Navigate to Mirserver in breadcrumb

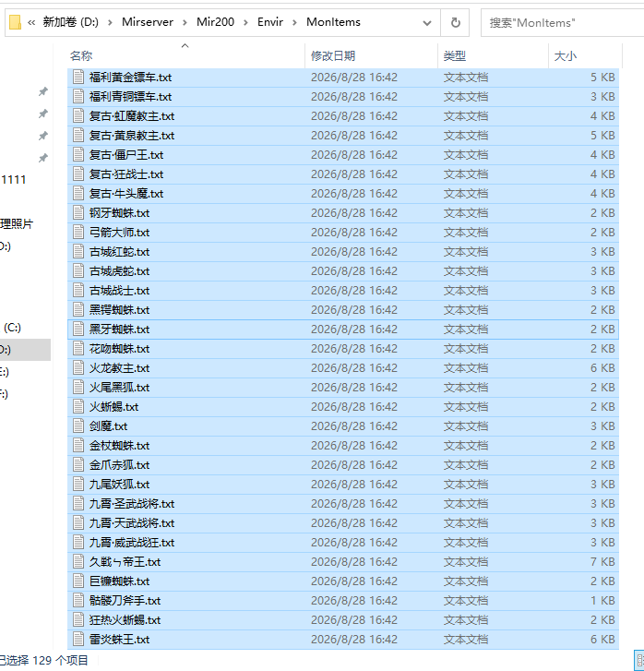point(148,22)
